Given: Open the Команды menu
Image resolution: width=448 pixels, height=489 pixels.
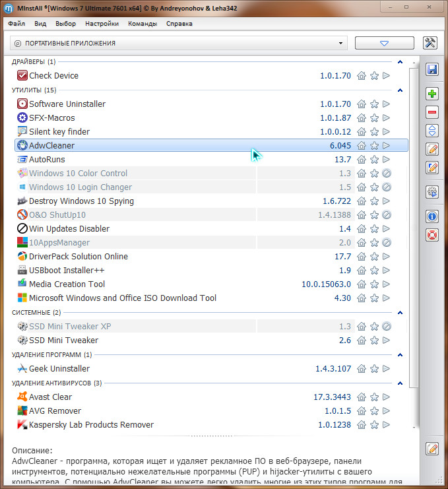Looking at the screenshot, I should [x=143, y=24].
